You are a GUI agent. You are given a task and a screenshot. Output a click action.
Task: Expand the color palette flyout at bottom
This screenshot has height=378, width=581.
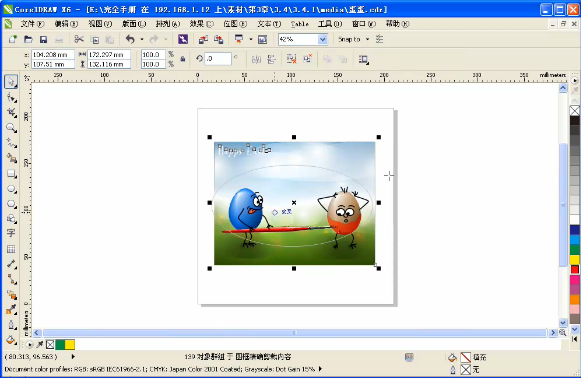(x=574, y=339)
